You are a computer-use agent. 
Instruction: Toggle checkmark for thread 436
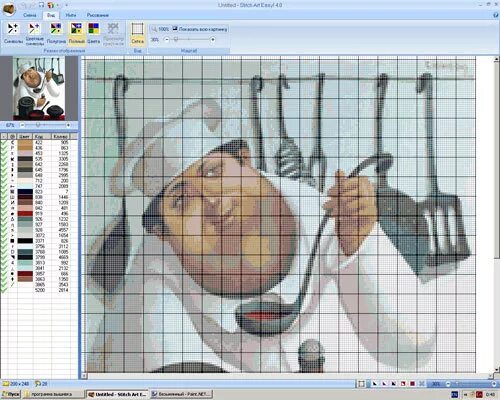point(4,148)
